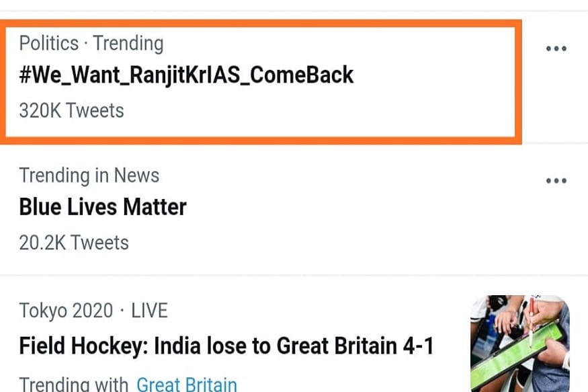Image resolution: width=588 pixels, height=392 pixels.
Task: Select the Politics category label
Action: (48, 44)
